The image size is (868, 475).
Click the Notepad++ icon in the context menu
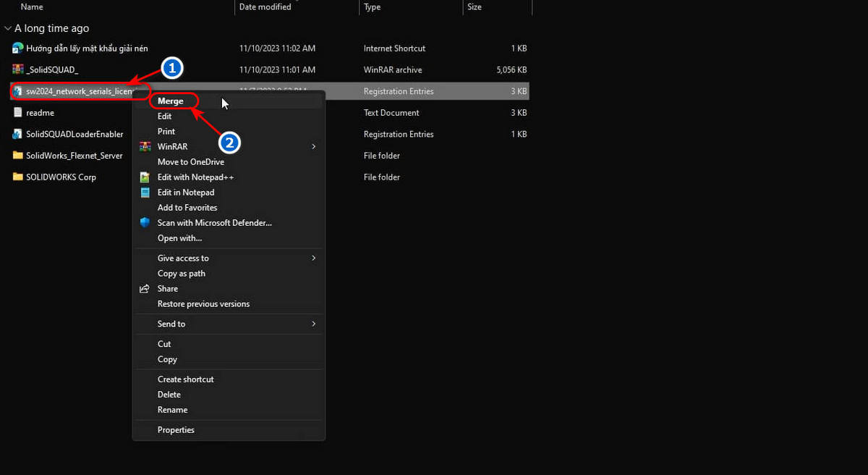point(145,177)
